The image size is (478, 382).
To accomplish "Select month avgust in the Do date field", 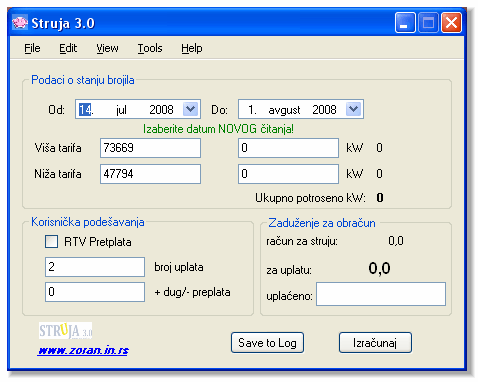I will pyautogui.click(x=284, y=110).
